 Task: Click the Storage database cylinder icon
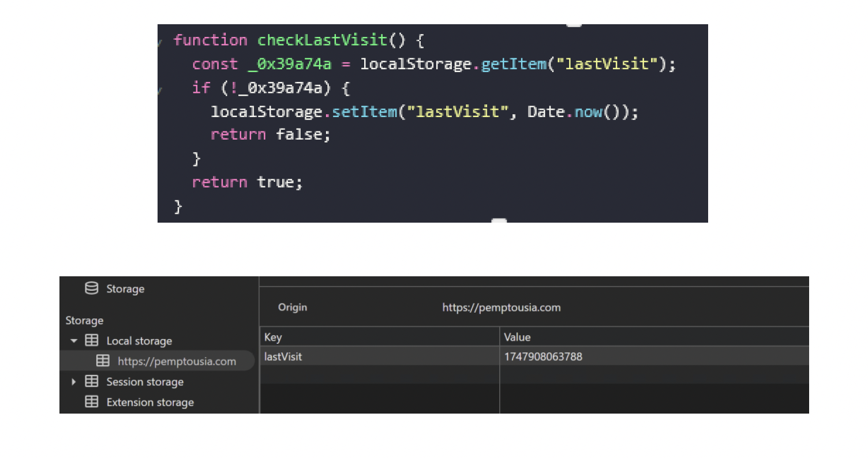tap(91, 288)
